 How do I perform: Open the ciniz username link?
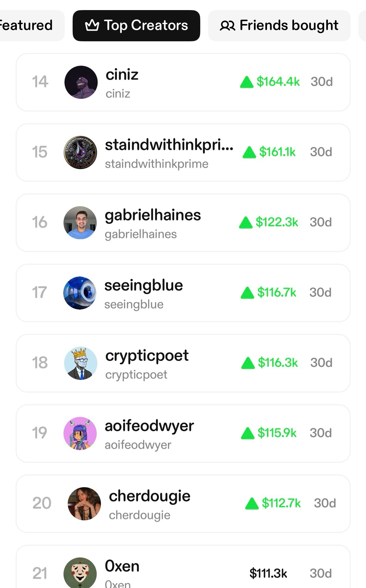pos(122,75)
